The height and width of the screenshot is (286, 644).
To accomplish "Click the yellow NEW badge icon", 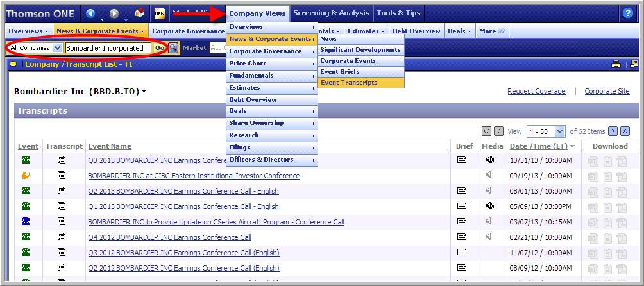I will 159,14.
